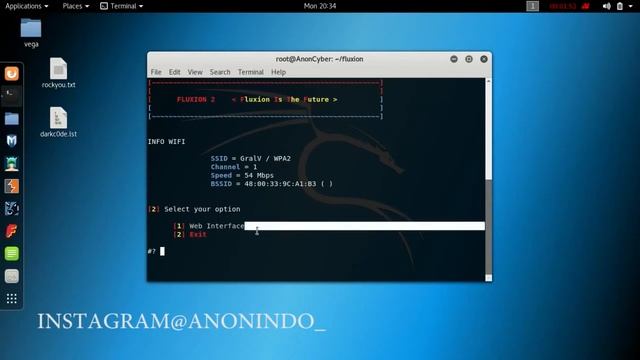640x360 pixels.
Task: Open the Terminal icon in the dock
Action: (x=11, y=96)
